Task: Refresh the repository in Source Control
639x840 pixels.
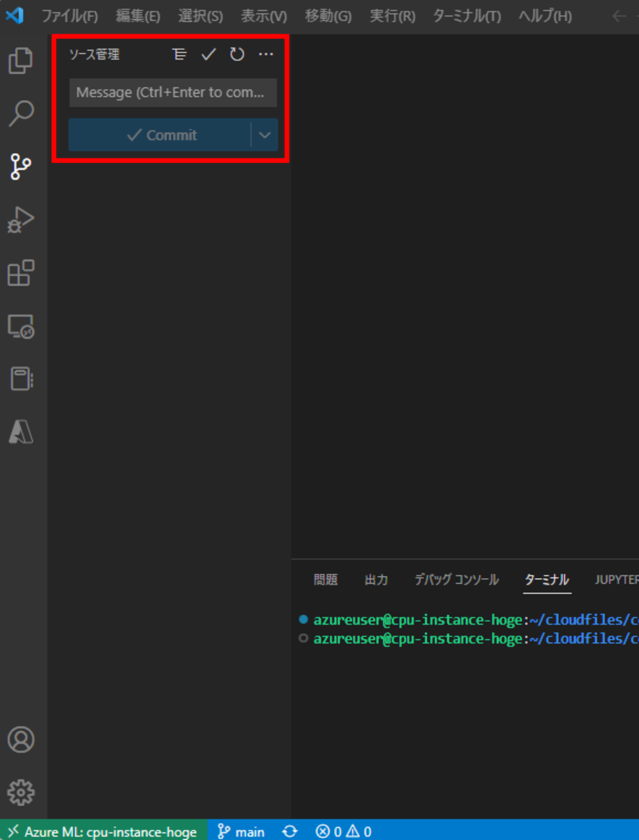Action: click(237, 54)
